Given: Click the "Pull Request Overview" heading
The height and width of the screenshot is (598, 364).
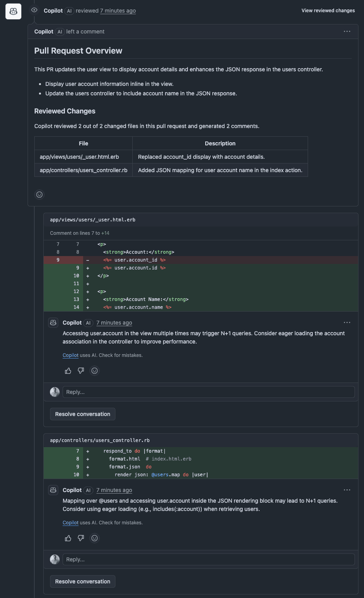Looking at the screenshot, I should 78,51.
